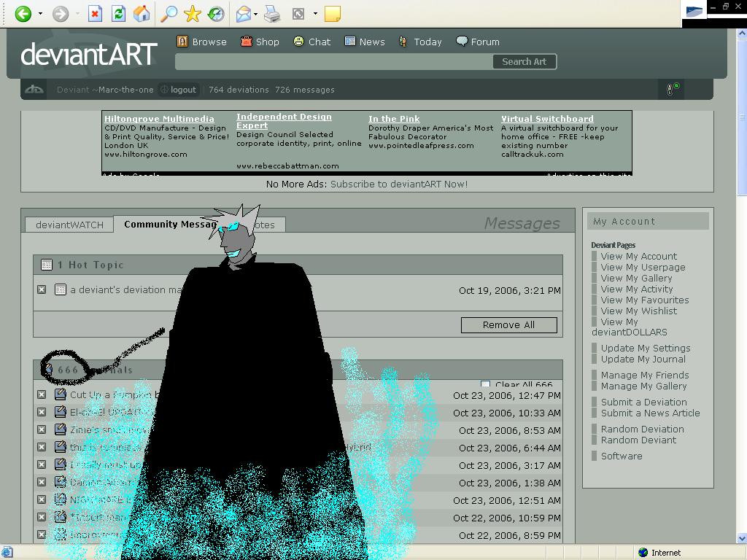Click journal icon in Oct 23, 10:33 AM row
Image resolution: width=747 pixels, height=560 pixels.
60,412
